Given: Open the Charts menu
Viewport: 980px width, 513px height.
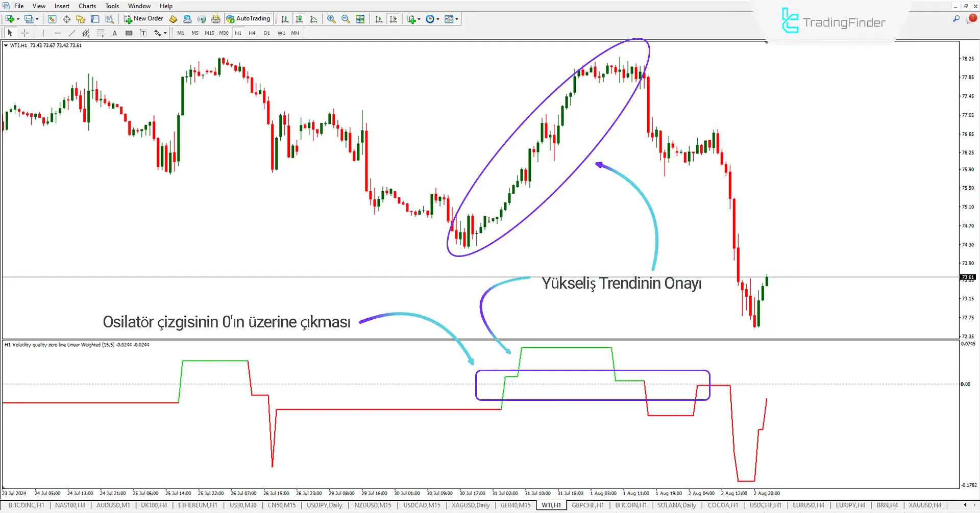Looking at the screenshot, I should click(87, 6).
